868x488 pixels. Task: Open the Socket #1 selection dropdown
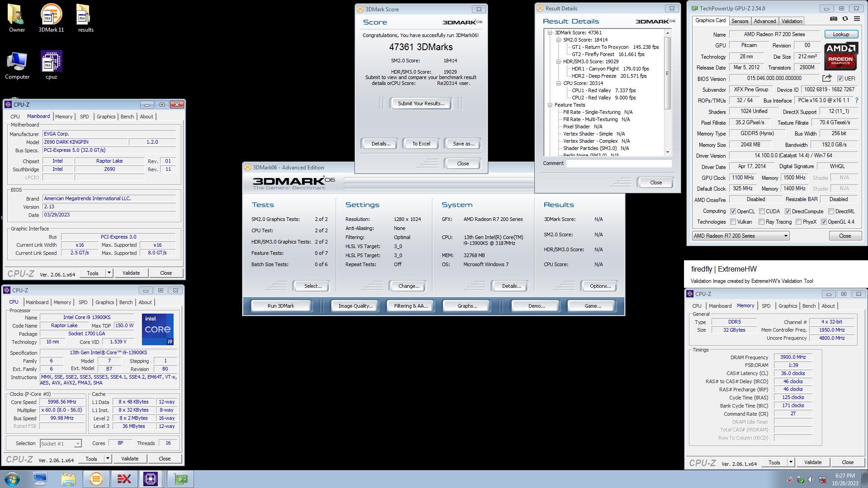point(61,444)
